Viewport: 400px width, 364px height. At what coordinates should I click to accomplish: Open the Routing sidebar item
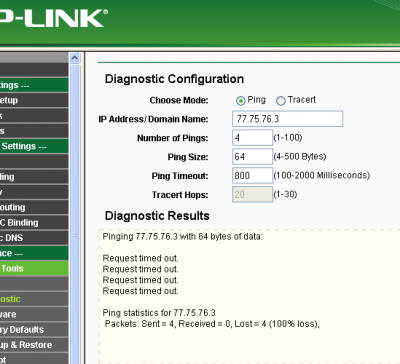point(34,207)
